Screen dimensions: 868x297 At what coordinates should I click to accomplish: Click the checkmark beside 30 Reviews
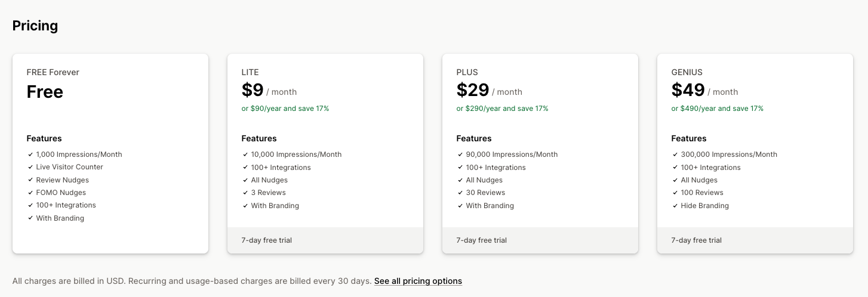coord(460,193)
